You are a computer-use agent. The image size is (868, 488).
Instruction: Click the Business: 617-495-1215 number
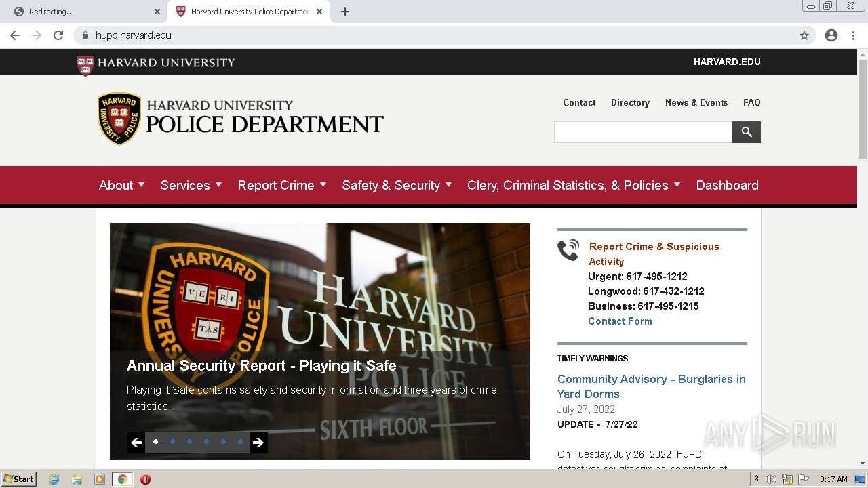click(x=644, y=306)
